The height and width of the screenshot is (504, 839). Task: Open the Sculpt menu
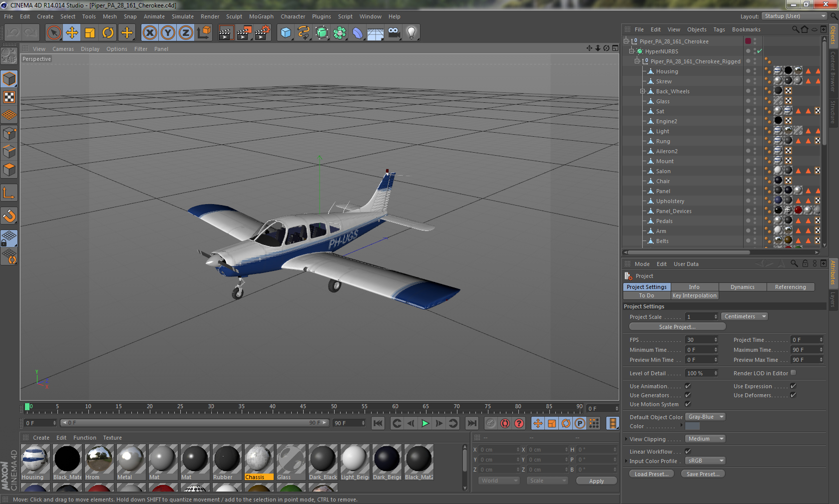(x=234, y=16)
